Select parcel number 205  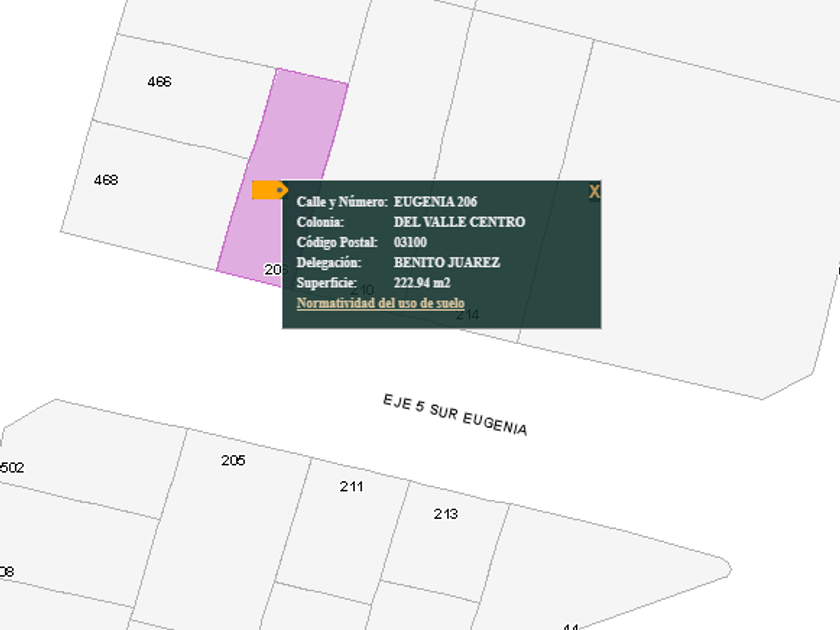point(233,461)
